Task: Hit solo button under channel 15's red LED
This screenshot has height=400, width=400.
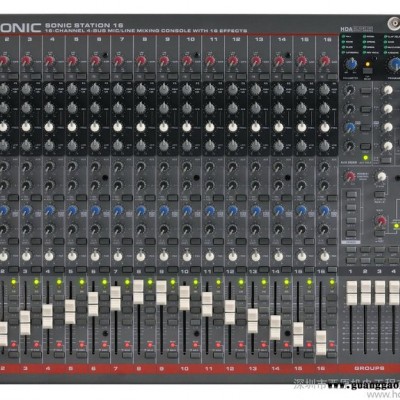Action: coord(310,355)
